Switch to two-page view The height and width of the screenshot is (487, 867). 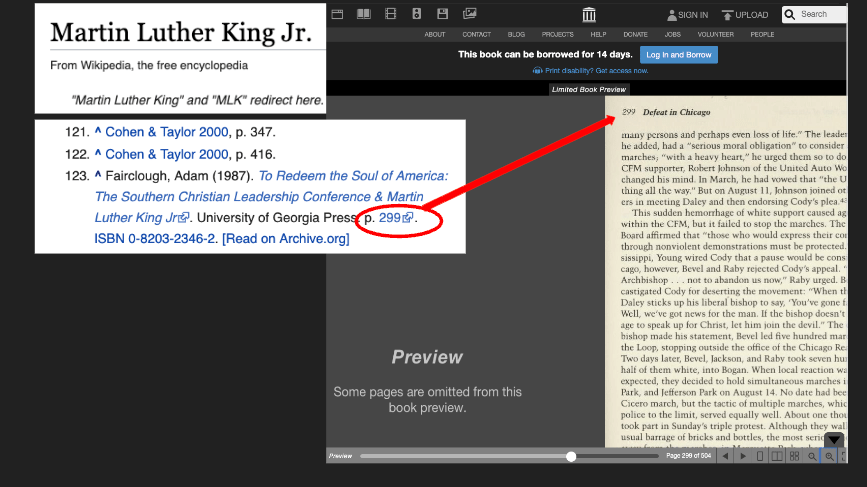[777, 456]
